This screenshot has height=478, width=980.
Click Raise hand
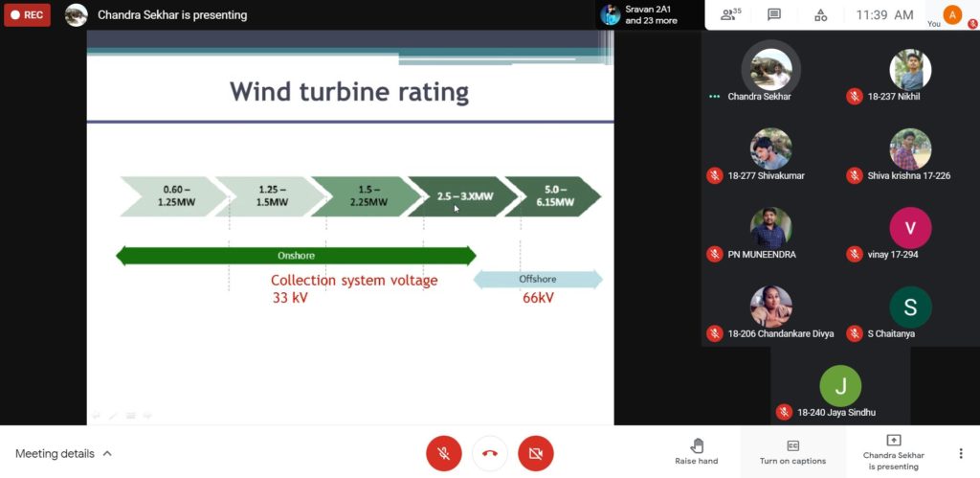(x=697, y=451)
